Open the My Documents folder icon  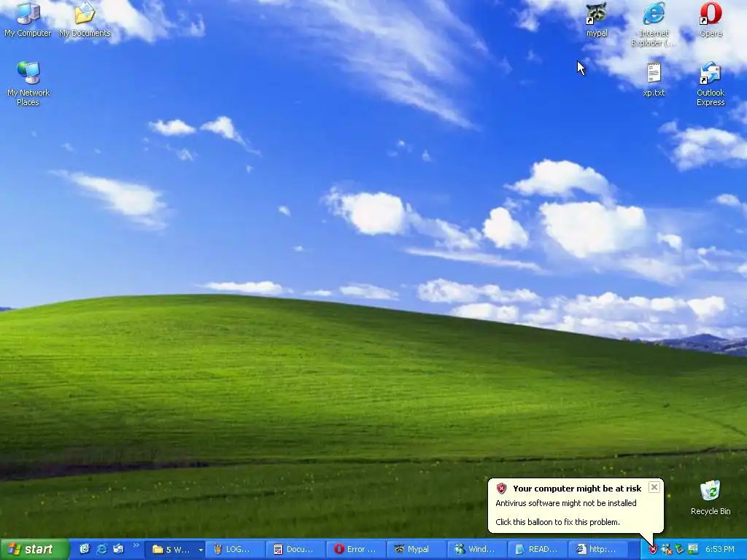coord(85,19)
